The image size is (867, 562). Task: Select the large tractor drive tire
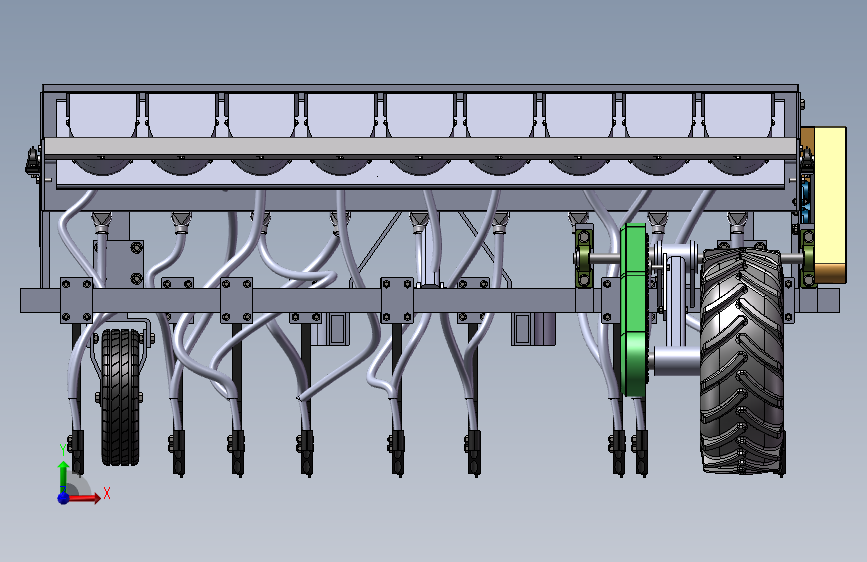click(x=743, y=360)
